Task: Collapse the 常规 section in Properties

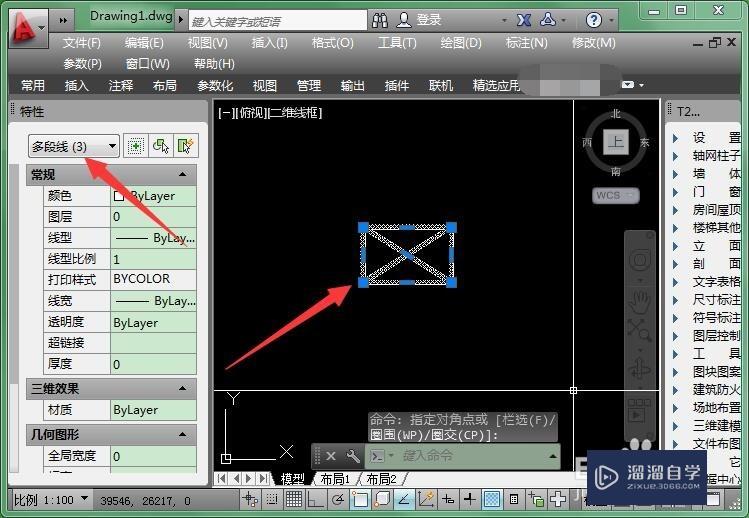Action: [x=182, y=174]
